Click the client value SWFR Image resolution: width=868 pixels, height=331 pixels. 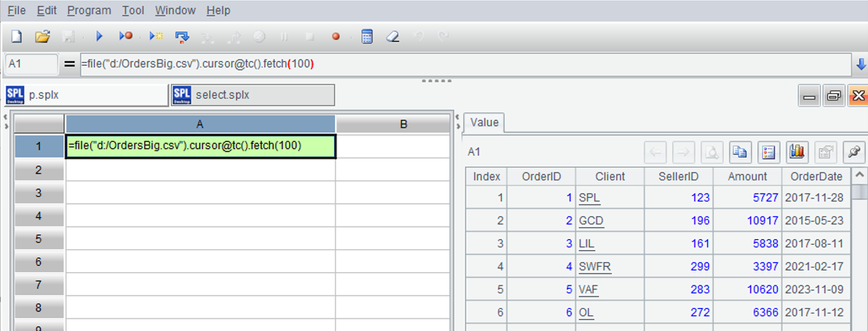pos(595,267)
